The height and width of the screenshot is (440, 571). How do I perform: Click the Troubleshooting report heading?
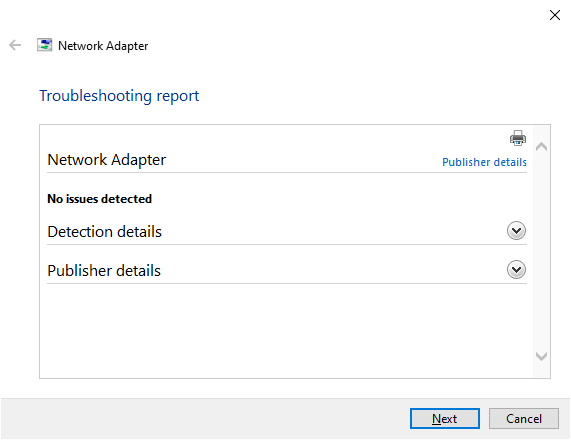(119, 96)
